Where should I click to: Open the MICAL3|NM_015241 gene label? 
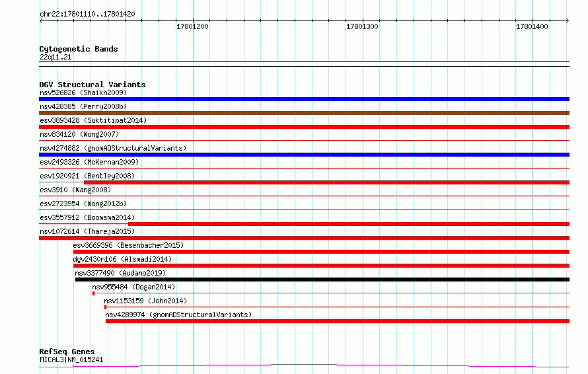71,359
